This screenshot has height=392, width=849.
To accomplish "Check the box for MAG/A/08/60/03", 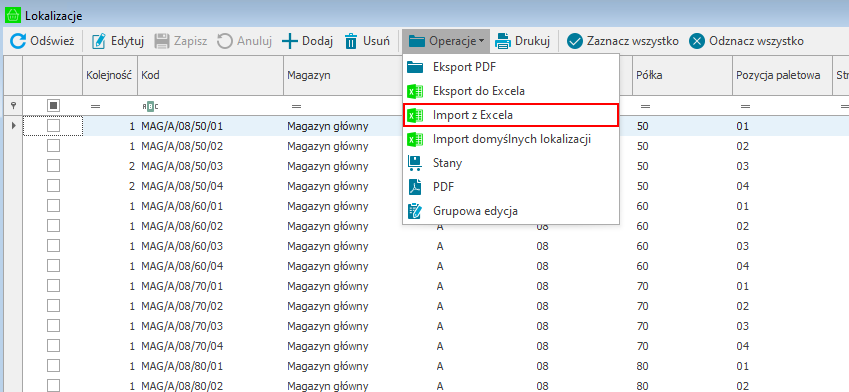I will tap(53, 246).
